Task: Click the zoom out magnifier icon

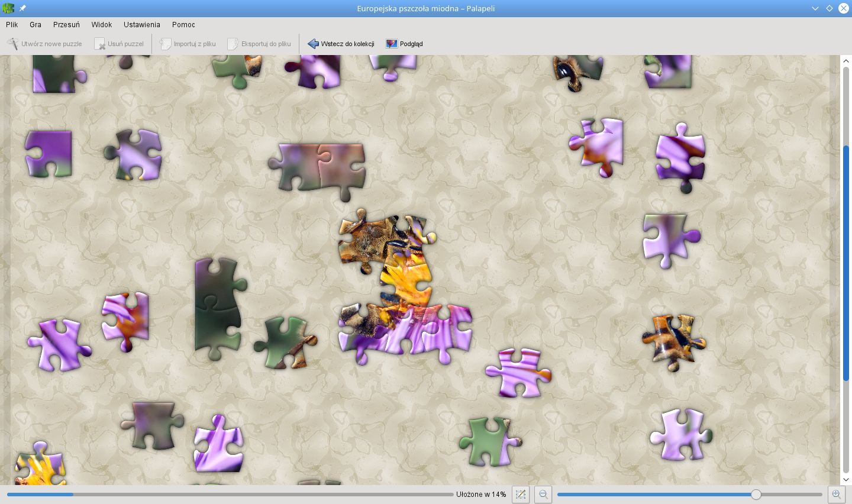Action: pos(543,495)
